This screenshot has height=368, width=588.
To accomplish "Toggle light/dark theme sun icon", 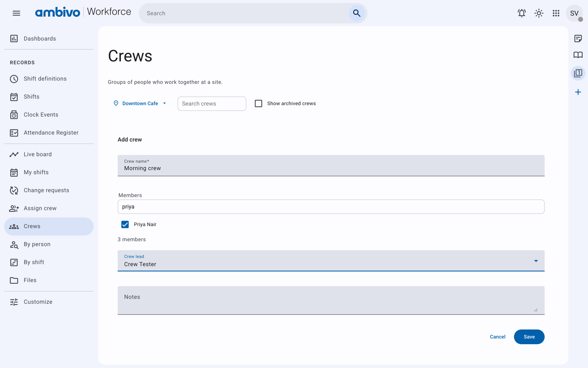I will tap(539, 13).
